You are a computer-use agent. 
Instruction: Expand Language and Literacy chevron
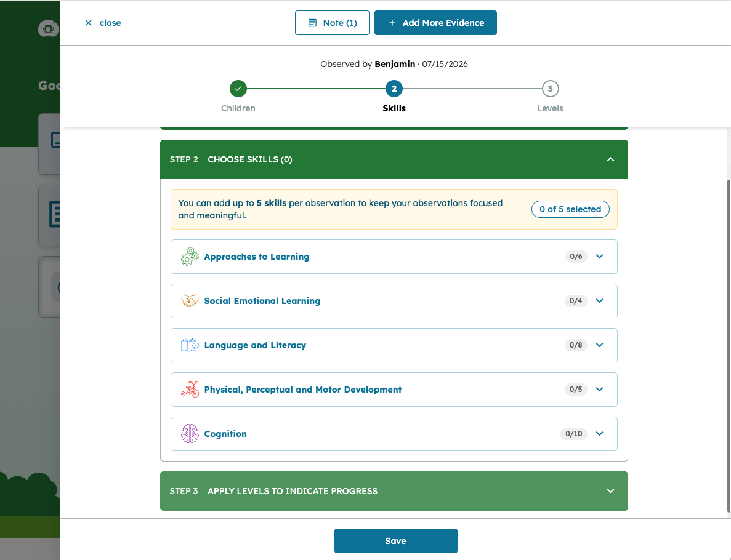pos(600,345)
